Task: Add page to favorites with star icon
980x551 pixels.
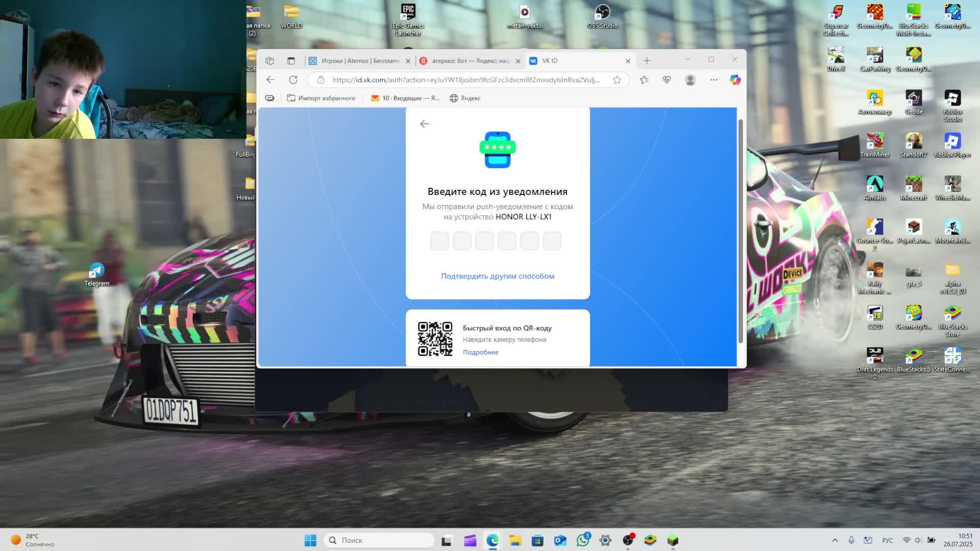Action: 617,80
